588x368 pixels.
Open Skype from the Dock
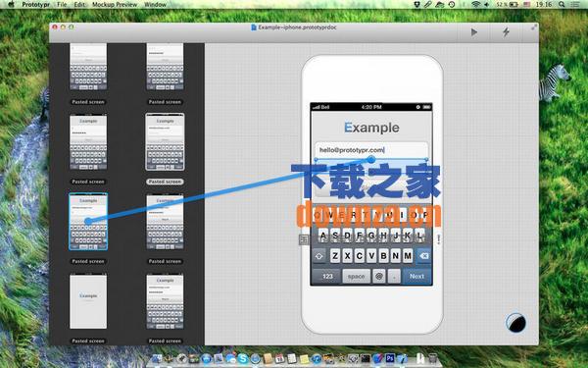243,358
